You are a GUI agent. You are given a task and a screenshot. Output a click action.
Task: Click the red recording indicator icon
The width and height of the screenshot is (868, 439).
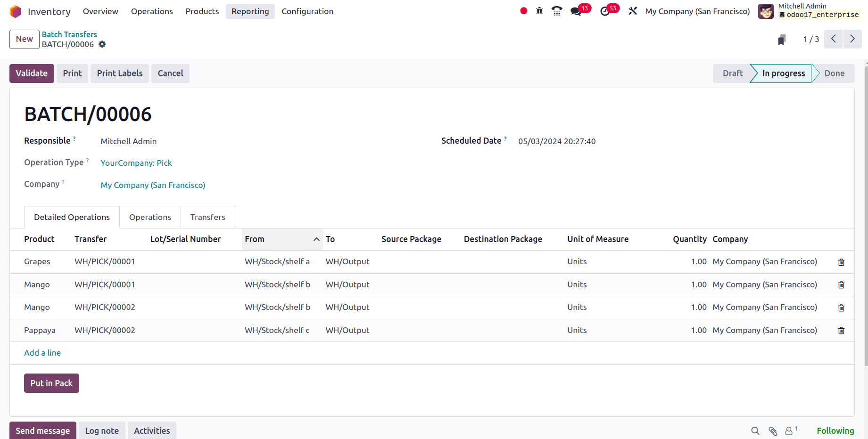click(x=523, y=11)
